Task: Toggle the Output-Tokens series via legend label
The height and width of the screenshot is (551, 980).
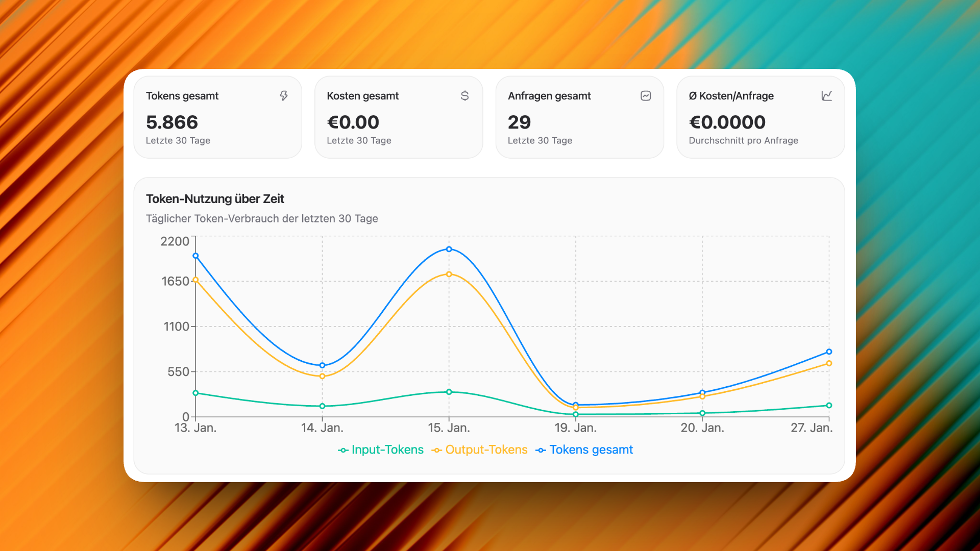Action: (x=486, y=449)
